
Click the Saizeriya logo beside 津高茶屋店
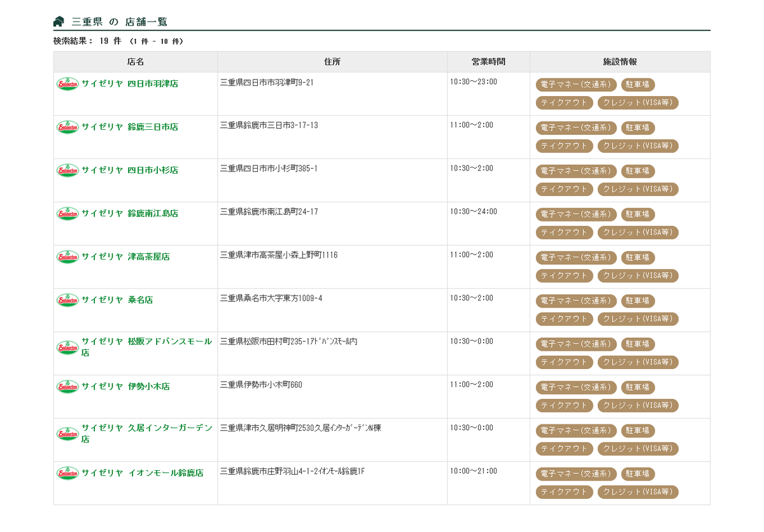[67, 256]
